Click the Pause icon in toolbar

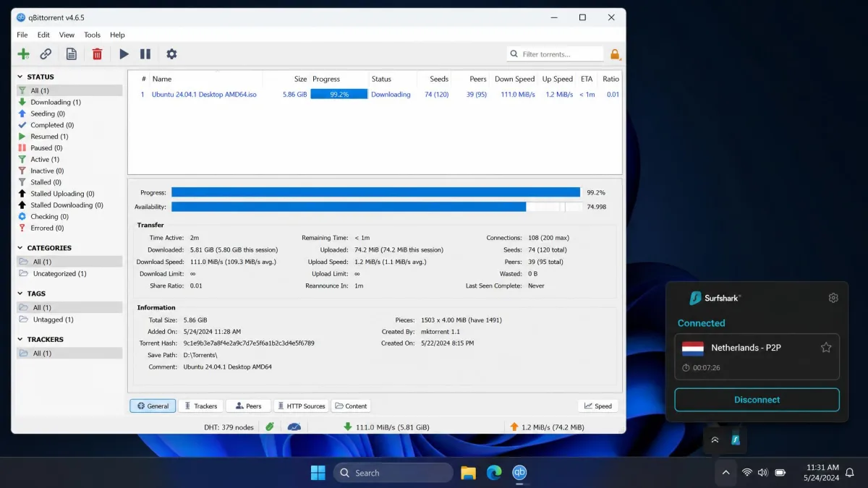pos(145,53)
